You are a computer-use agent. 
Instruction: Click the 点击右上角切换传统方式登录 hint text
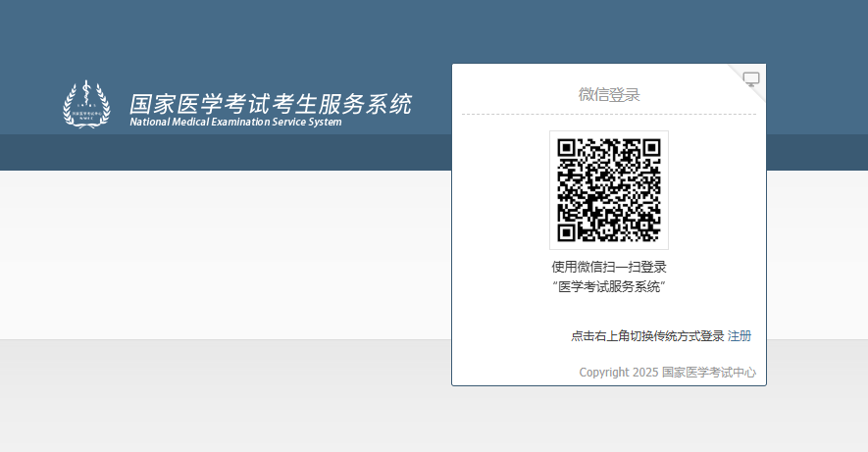click(x=647, y=336)
